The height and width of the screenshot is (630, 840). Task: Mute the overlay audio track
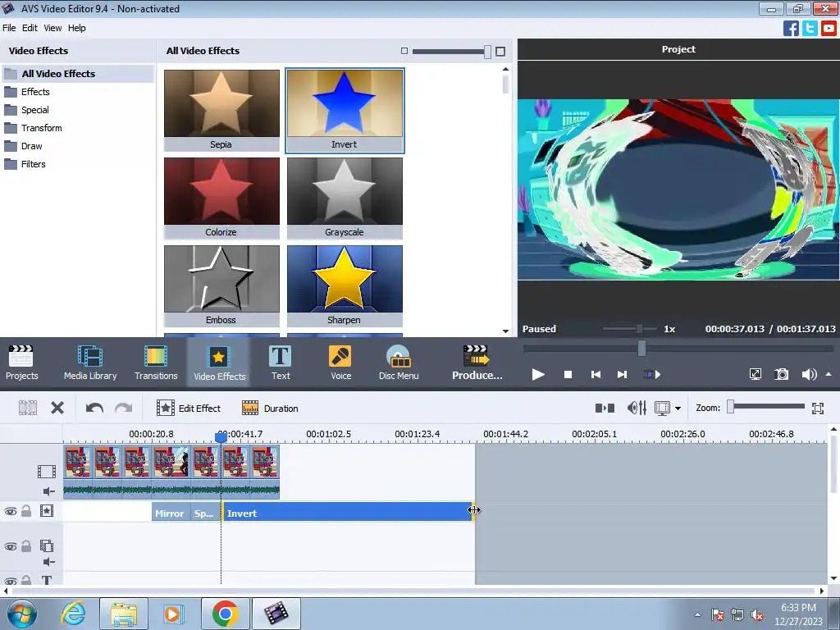tap(48, 562)
